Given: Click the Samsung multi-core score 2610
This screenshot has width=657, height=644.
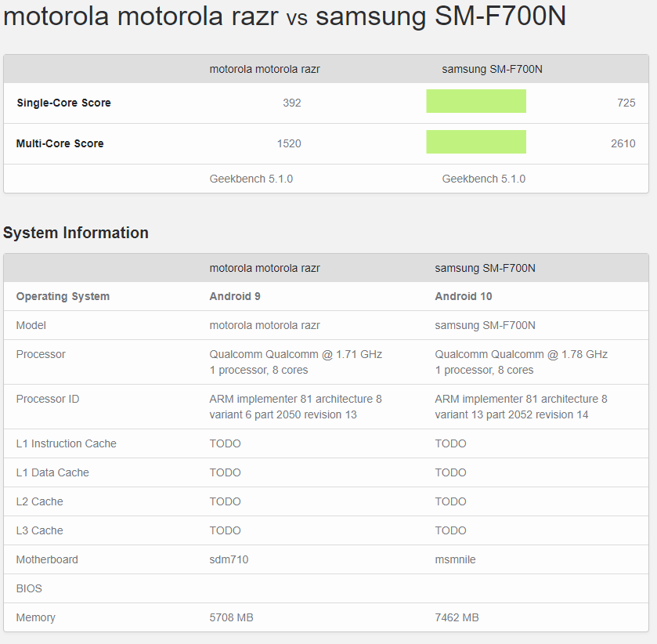Looking at the screenshot, I should pos(623,143).
